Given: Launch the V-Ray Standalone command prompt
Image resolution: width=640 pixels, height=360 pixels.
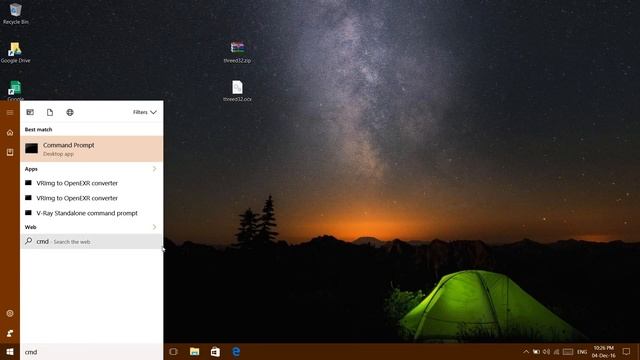Looking at the screenshot, I should tap(91, 213).
